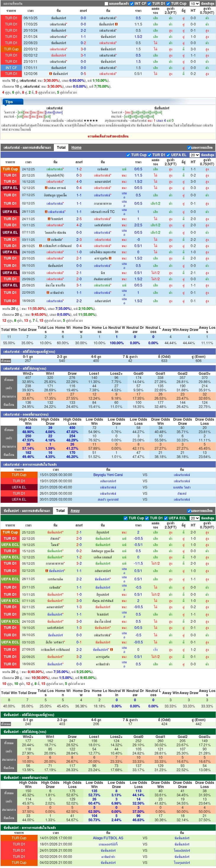This screenshot has width=216, height=868.
Task: Enable the same home/away results checkbox at top
Action: click(106, 4)
